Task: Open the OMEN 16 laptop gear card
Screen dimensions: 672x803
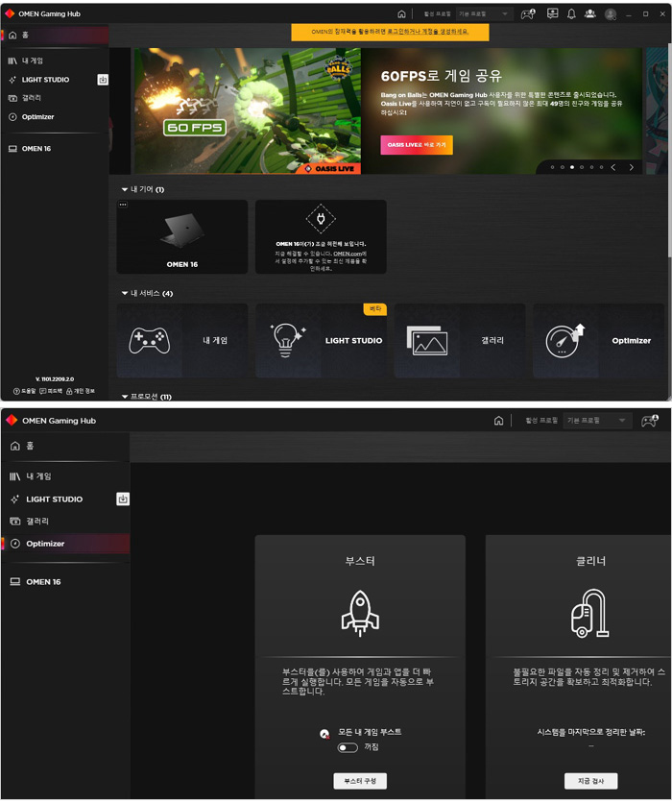Action: tap(182, 236)
